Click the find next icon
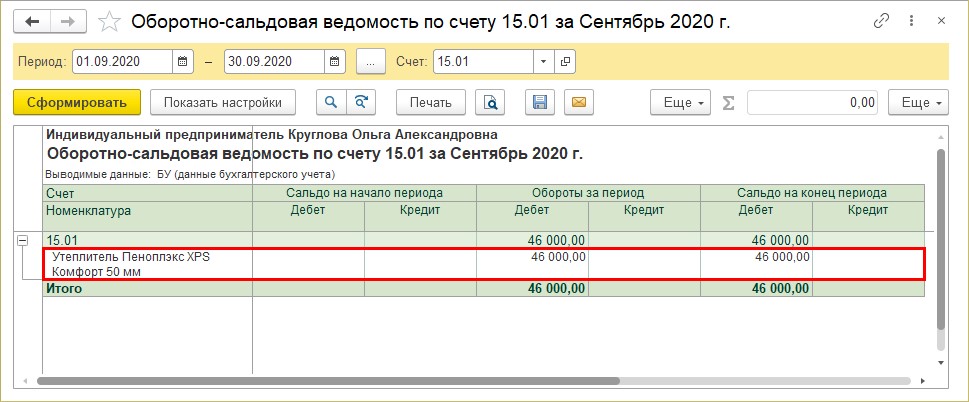This screenshot has width=969, height=402. coord(361,103)
